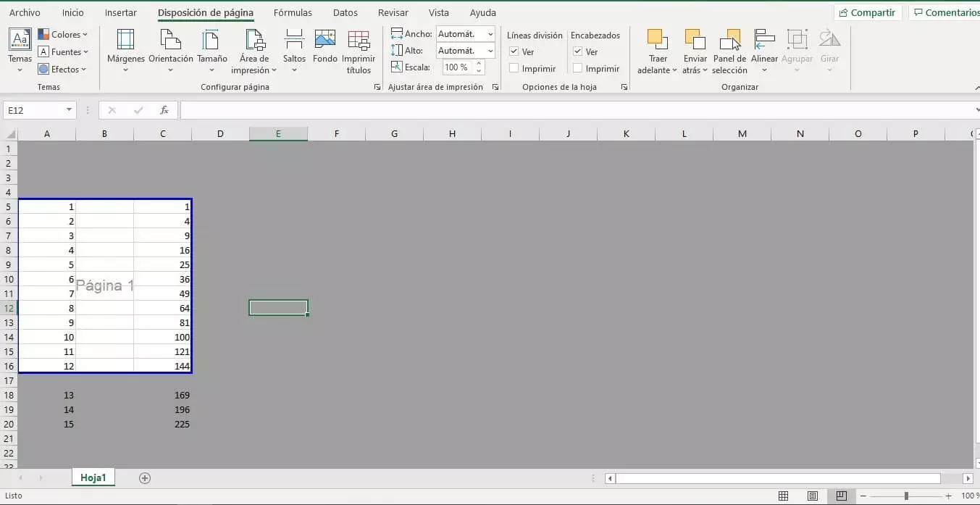The image size is (980, 505).
Task: Enable Imprimir under Encabezados
Action: [578, 68]
